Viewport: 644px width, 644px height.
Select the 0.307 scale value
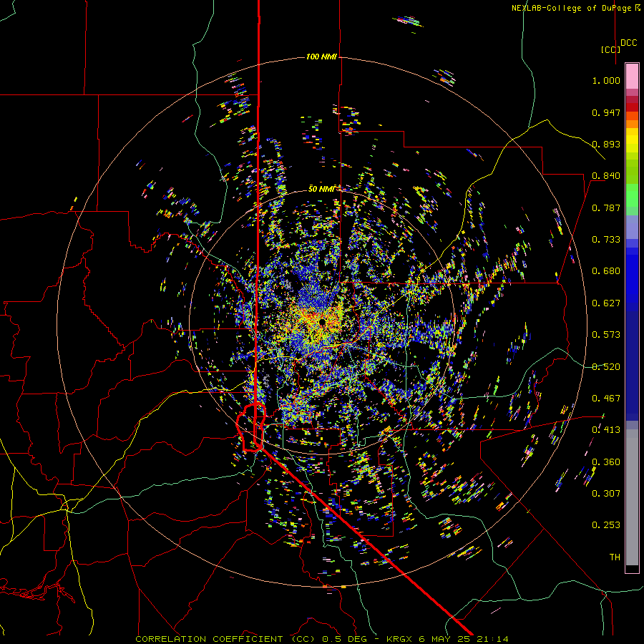click(x=606, y=494)
